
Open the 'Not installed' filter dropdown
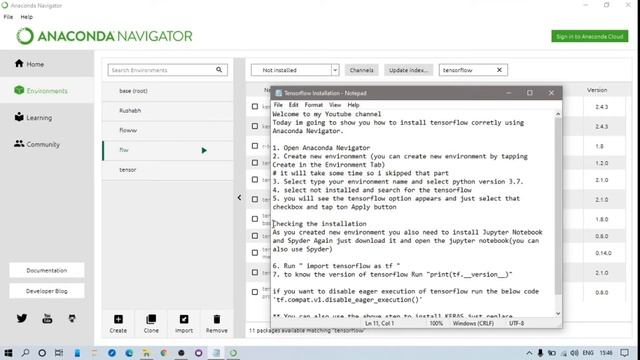(x=295, y=70)
